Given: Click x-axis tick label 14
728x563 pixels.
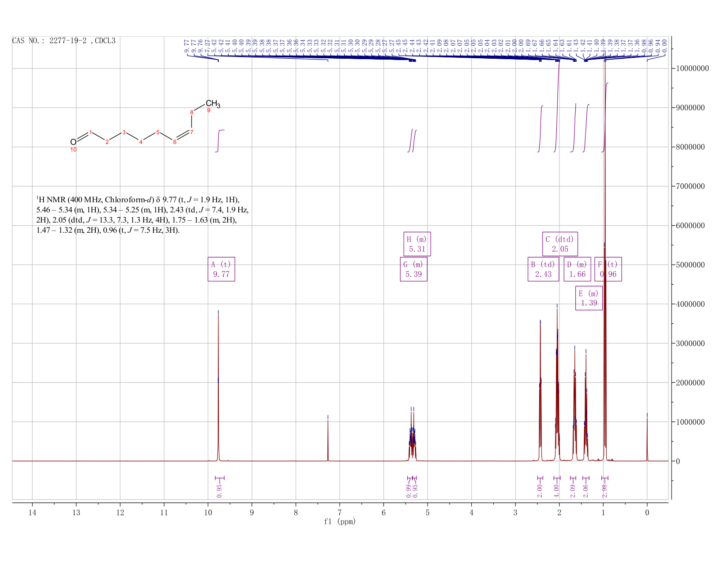Looking at the screenshot, I should point(32,513).
